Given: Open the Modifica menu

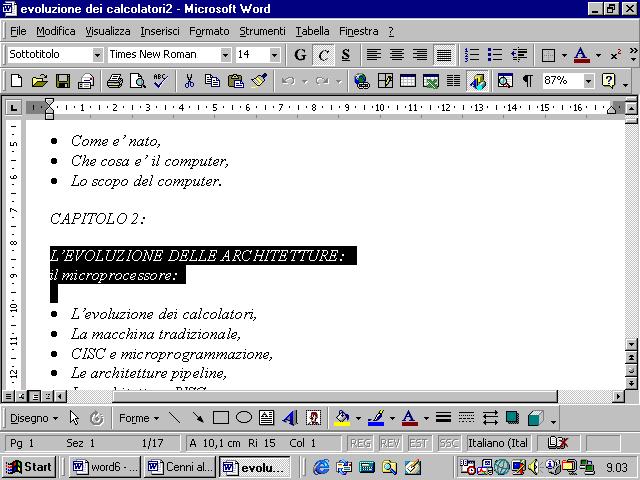Looking at the screenshot, I should pos(56,31).
